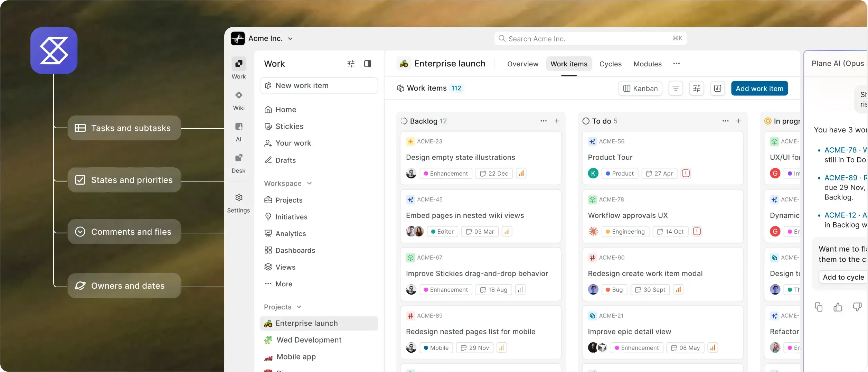Copy the Plane AI response
The width and height of the screenshot is (868, 372).
(x=818, y=307)
